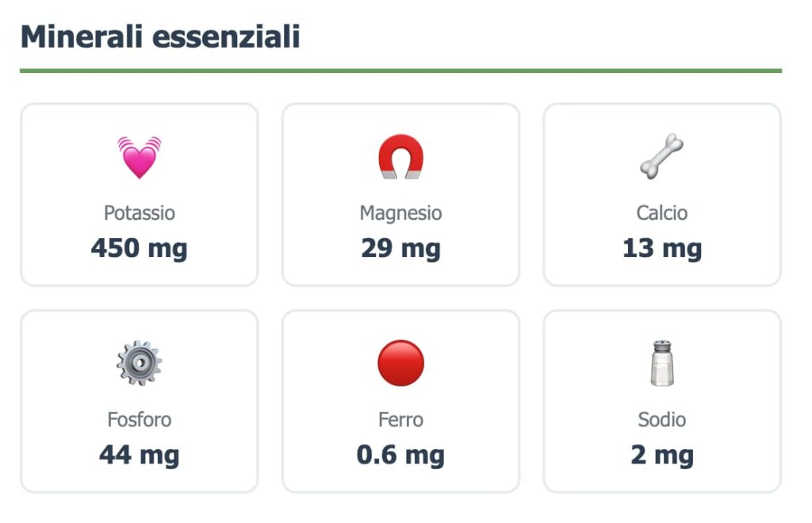Click the 2 mg sodium value
Image resolution: width=812 pixels, height=523 pixels.
pos(662,455)
